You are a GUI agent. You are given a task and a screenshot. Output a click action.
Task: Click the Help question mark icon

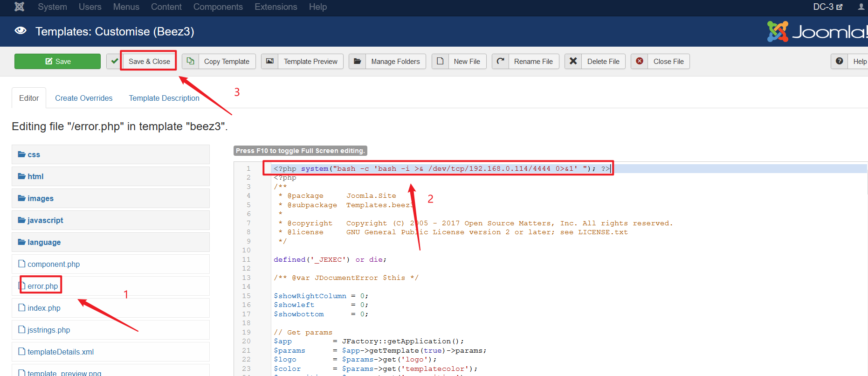[x=840, y=61]
